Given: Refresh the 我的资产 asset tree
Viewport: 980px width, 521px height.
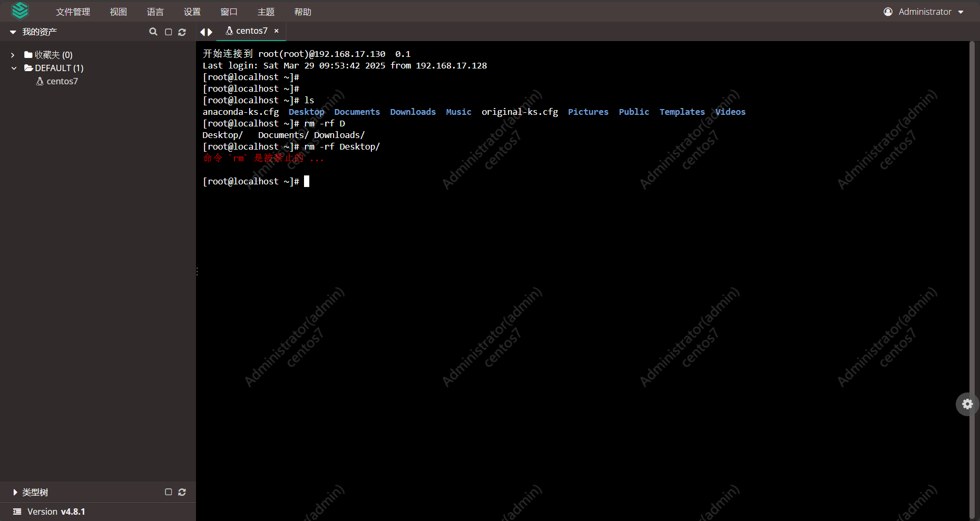Looking at the screenshot, I should point(183,32).
